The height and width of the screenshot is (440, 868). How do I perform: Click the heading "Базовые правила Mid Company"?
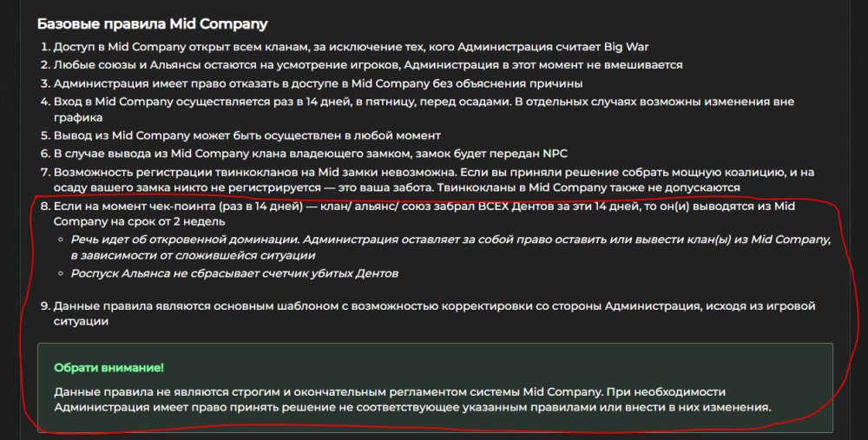(154, 23)
